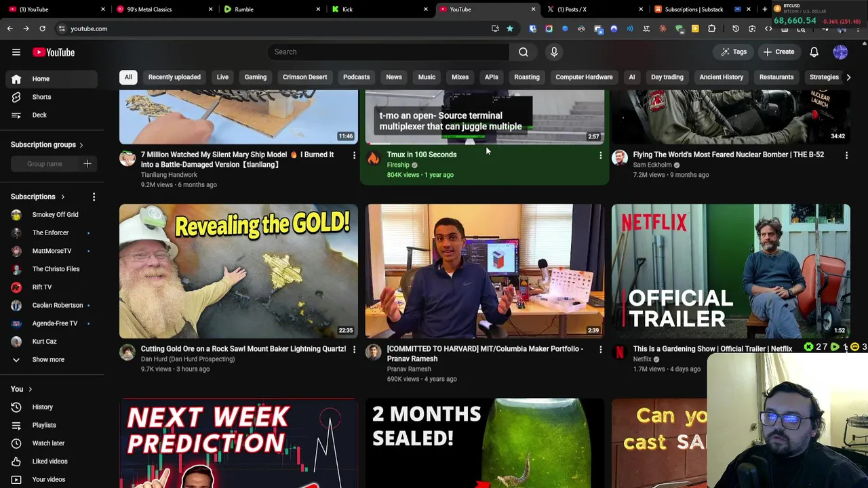Click the search magnifier button
Image resolution: width=868 pixels, height=488 pixels.
pos(524,52)
